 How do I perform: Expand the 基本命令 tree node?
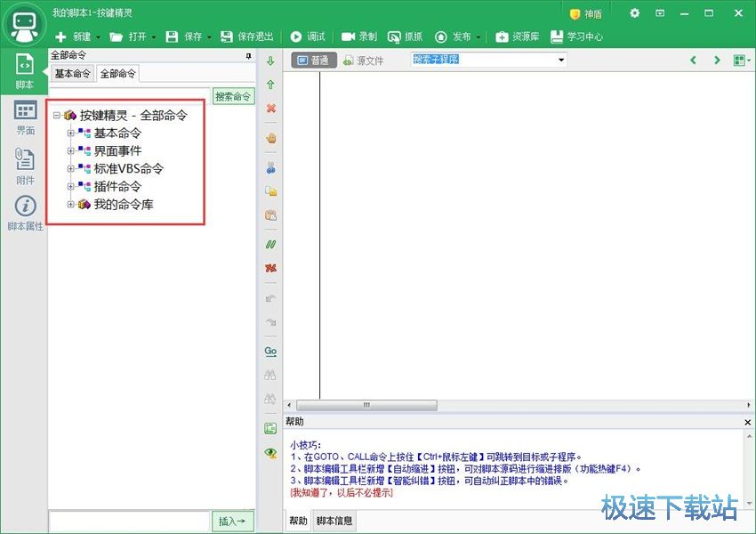click(70, 133)
